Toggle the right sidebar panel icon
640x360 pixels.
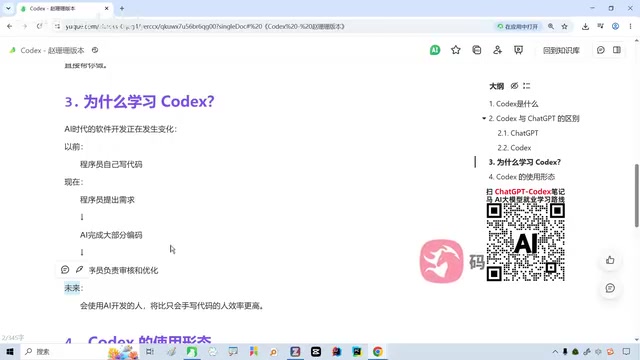[x=617, y=50]
